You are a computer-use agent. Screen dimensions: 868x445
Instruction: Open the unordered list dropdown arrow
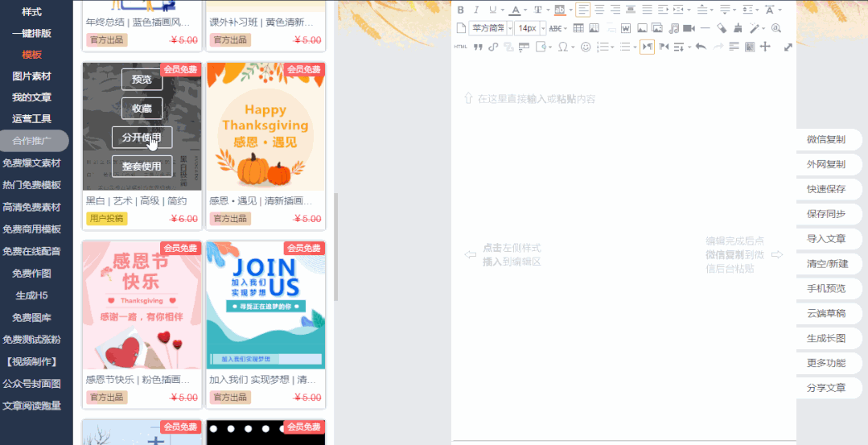click(635, 47)
